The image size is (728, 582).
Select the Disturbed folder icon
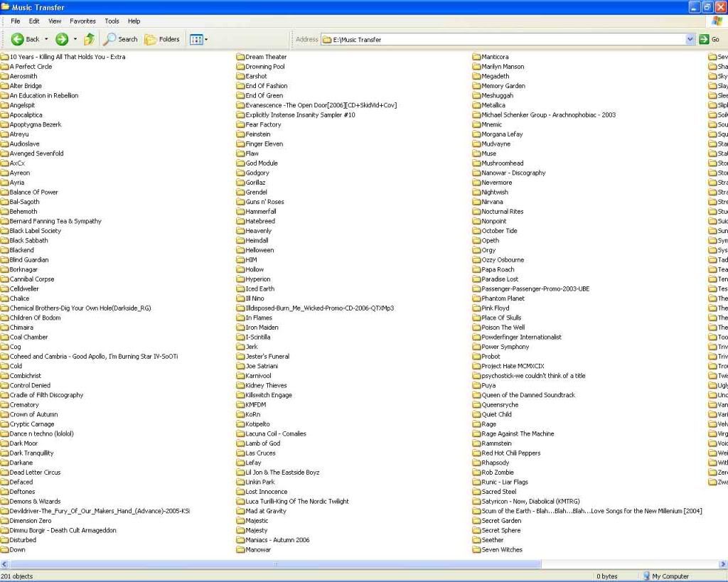(5, 540)
